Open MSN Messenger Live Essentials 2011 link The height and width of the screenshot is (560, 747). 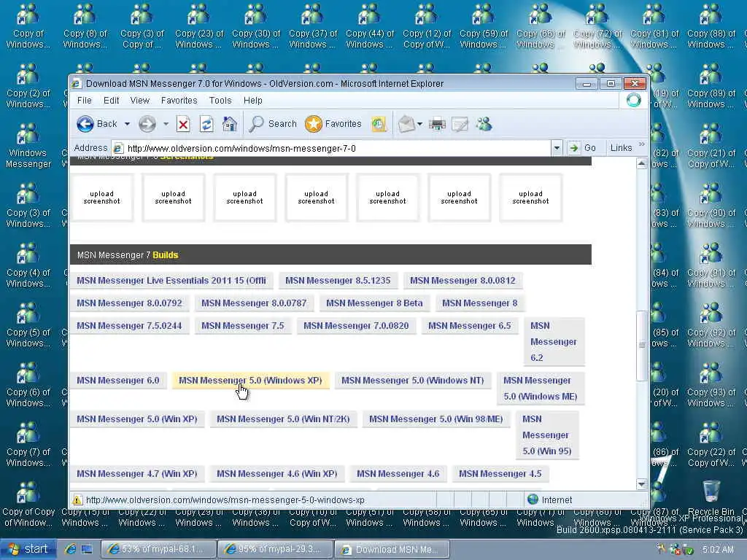tap(171, 281)
